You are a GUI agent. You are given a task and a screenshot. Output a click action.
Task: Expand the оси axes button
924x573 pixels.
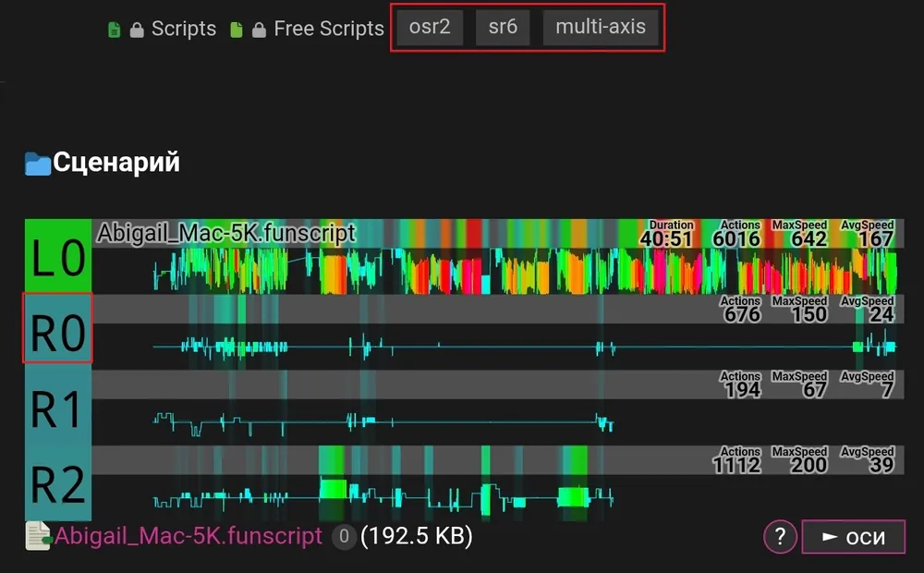[853, 536]
